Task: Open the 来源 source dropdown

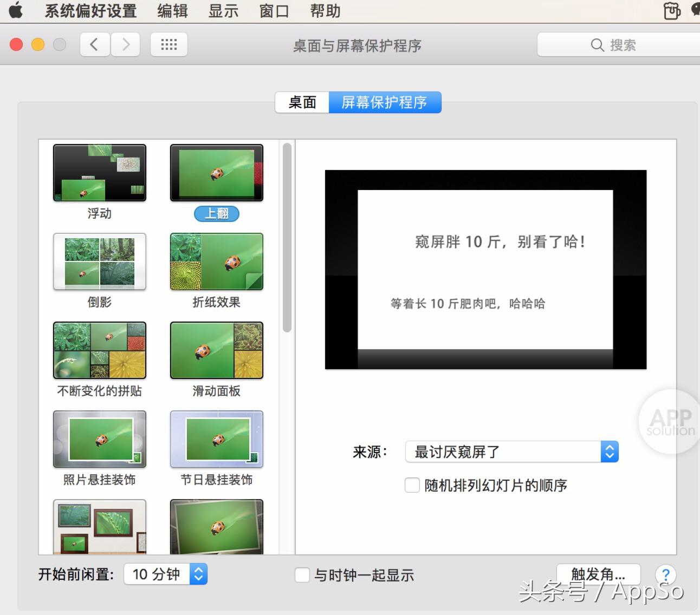Action: 512,452
